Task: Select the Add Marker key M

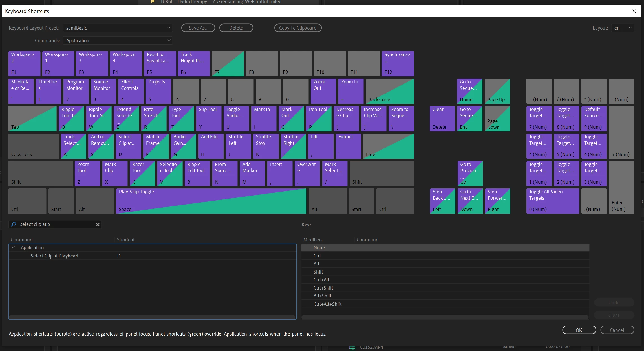Action: (x=252, y=173)
